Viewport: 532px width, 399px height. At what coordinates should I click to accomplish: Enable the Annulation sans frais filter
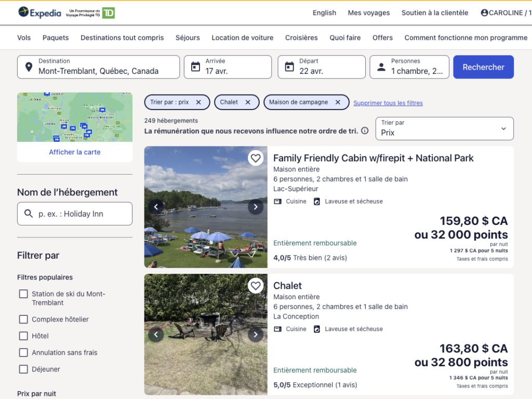(23, 352)
